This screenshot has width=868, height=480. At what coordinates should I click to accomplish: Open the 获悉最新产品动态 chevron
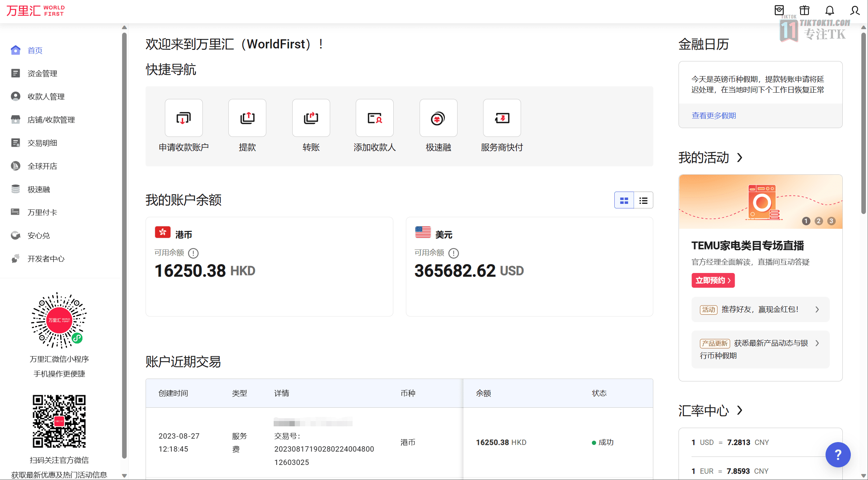817,343
